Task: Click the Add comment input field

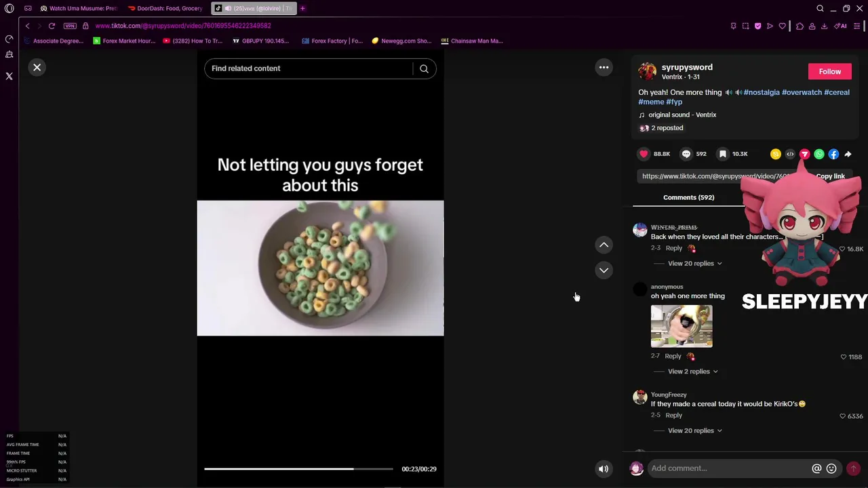Action: [730, 468]
